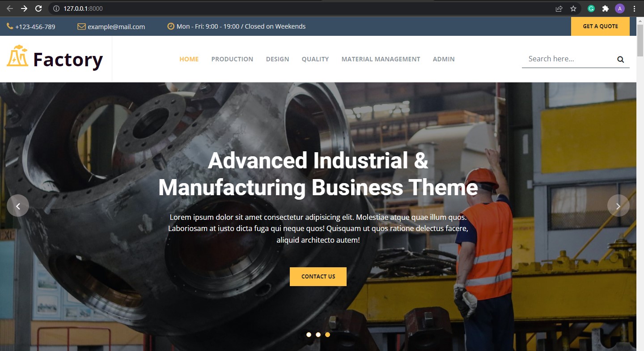The image size is (644, 351).
Task: Go to previous slide with left arrow
Action: point(18,206)
